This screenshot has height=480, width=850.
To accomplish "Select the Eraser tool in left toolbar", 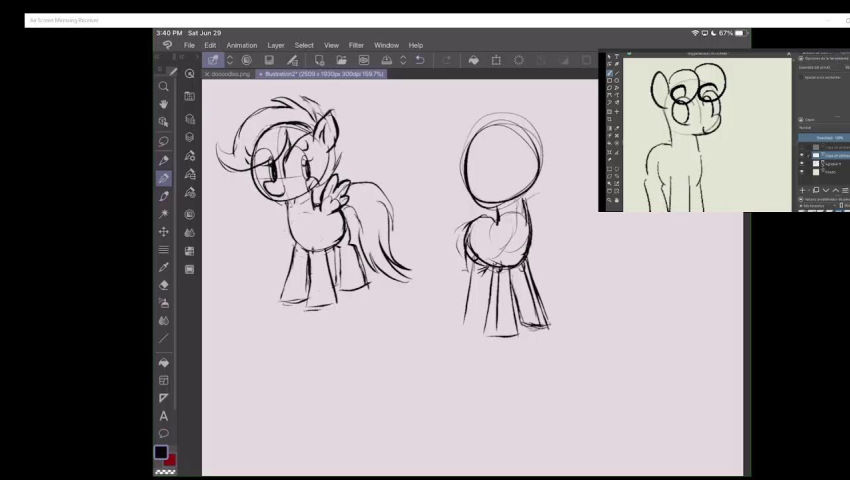I will (164, 285).
